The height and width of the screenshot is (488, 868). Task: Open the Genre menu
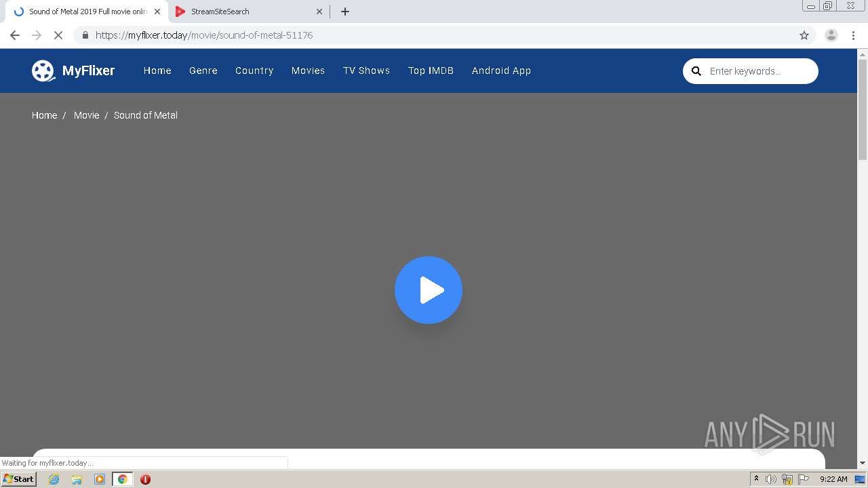[x=203, y=70]
